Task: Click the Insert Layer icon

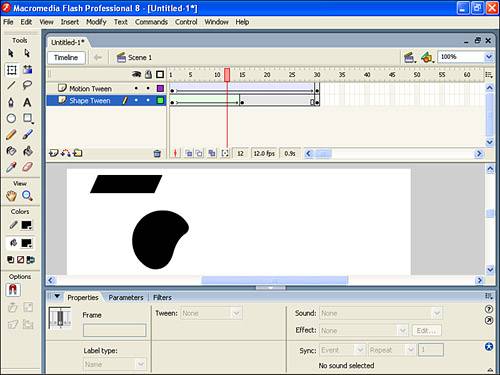Action: (53, 153)
